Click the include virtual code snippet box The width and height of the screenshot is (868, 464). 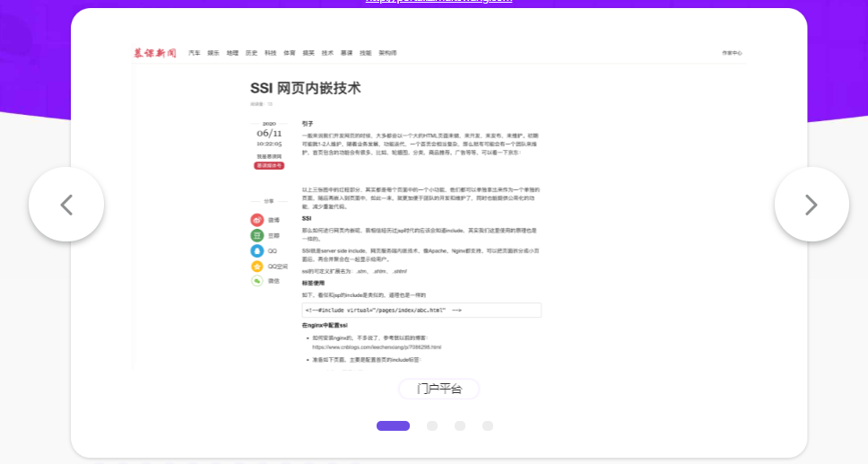point(421,311)
